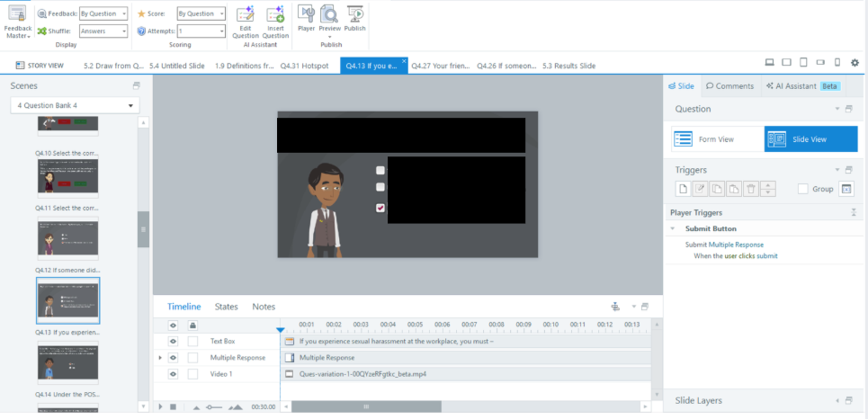Play the timeline

click(160, 406)
